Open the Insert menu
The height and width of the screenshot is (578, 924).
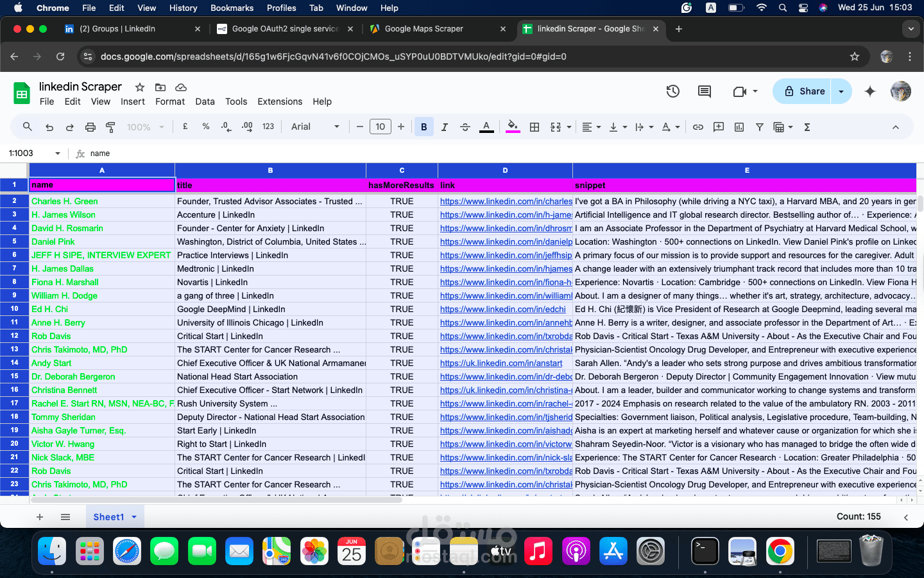pos(133,101)
